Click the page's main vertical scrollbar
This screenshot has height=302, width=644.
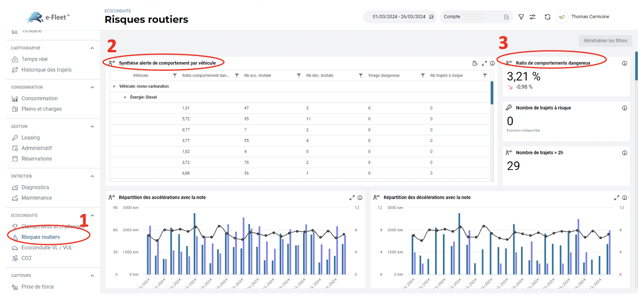[x=637, y=66]
